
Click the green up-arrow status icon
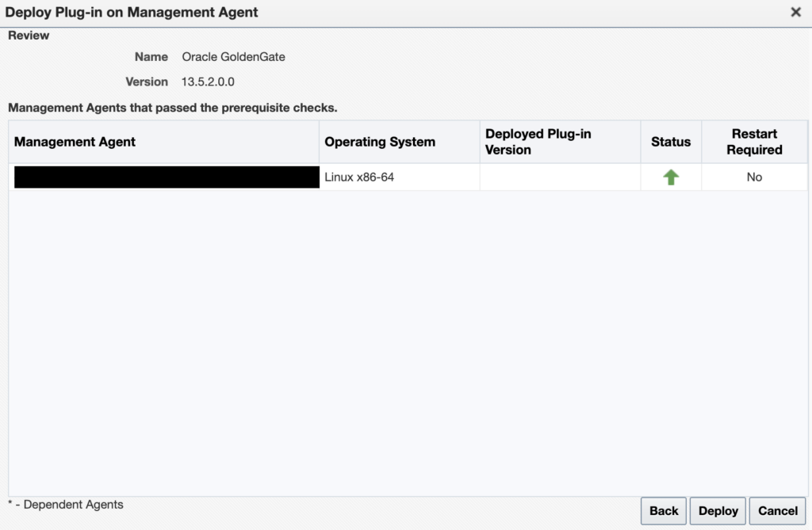(671, 177)
